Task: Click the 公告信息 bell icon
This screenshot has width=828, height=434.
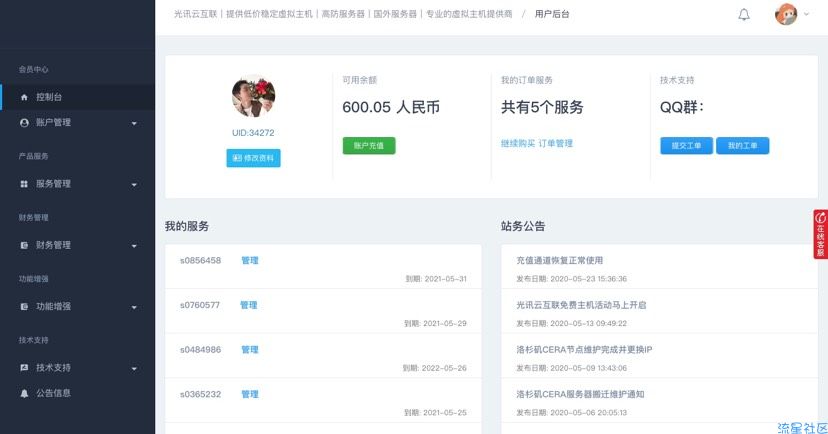Action: [x=24, y=393]
